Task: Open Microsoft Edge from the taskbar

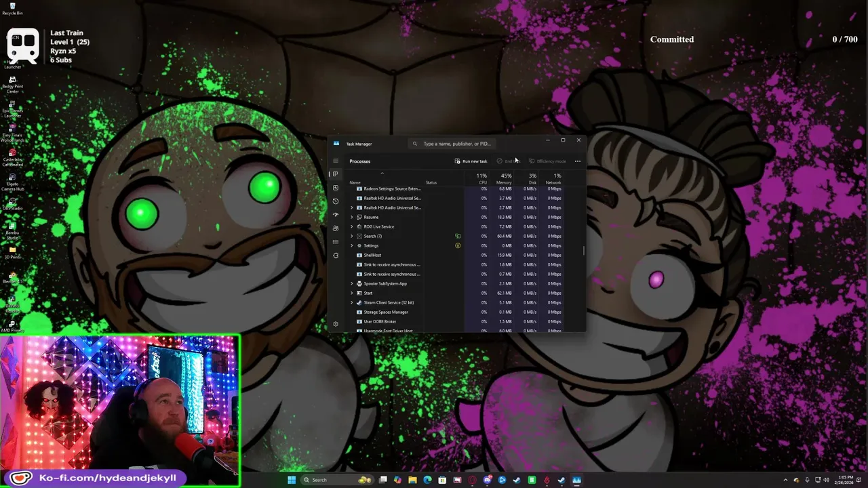Action: [427, 480]
